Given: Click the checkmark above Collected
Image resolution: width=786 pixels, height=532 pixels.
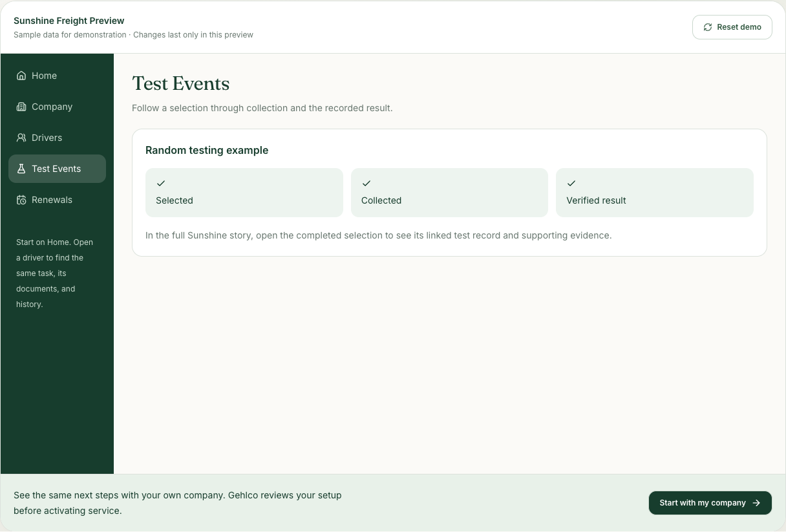Looking at the screenshot, I should [366, 184].
